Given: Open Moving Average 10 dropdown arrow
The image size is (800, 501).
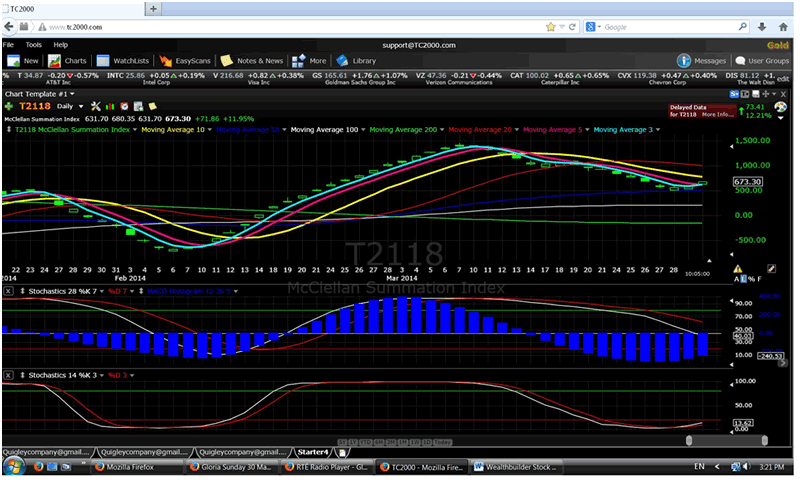Looking at the screenshot, I should pos(208,129).
